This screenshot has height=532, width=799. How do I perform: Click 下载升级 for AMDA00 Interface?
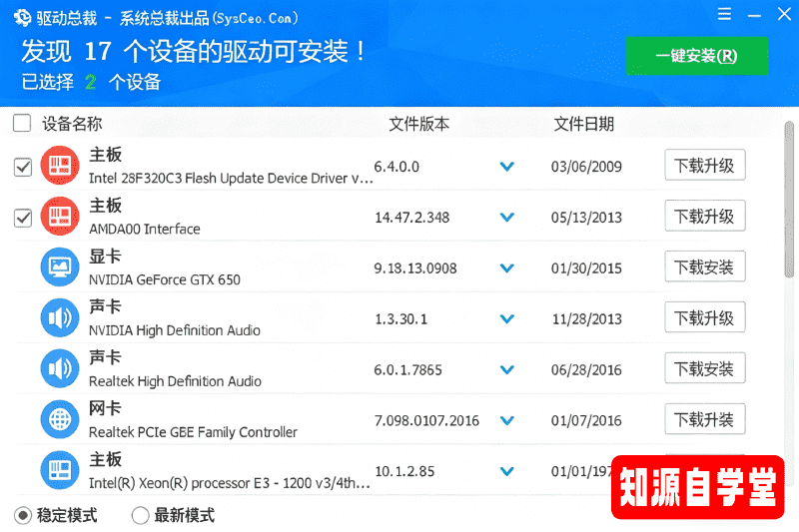point(705,216)
